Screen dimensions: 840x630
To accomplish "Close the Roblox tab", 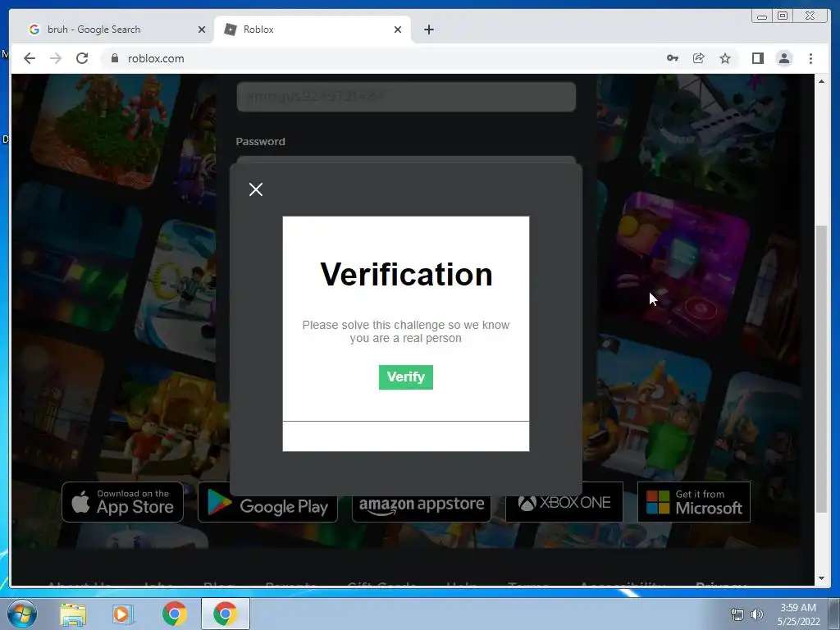I will (x=398, y=30).
